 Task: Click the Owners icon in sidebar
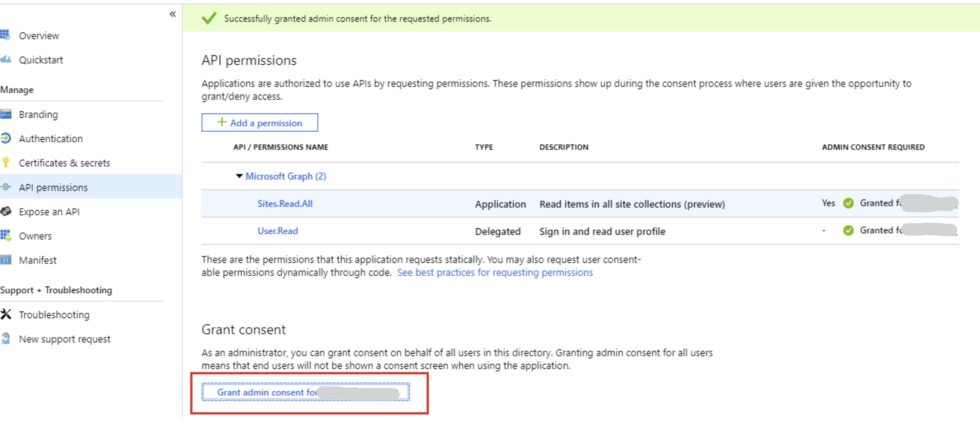(6, 236)
